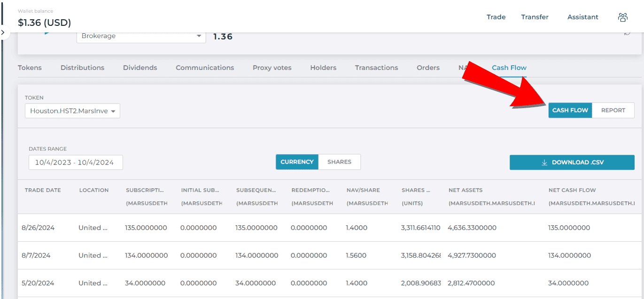
Task: Open the Orders tab
Action: point(428,68)
